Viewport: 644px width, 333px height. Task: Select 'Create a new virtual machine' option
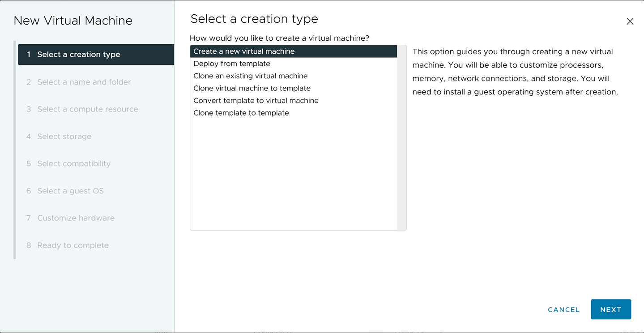pos(244,51)
